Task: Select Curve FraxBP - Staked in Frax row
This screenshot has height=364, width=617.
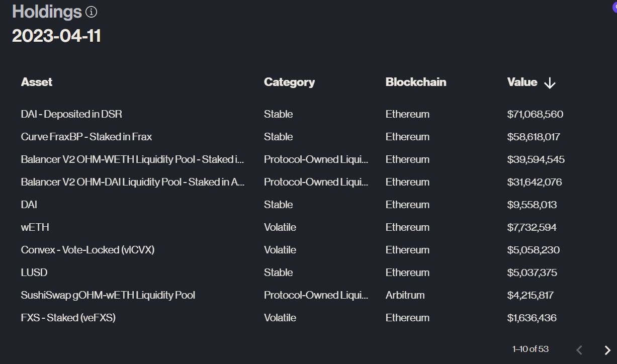Action: (x=86, y=137)
